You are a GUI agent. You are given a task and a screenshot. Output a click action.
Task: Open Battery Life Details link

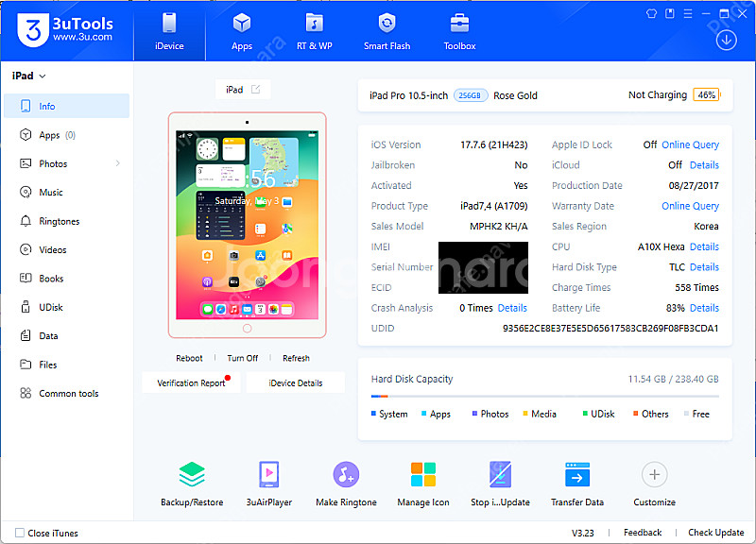coord(704,308)
